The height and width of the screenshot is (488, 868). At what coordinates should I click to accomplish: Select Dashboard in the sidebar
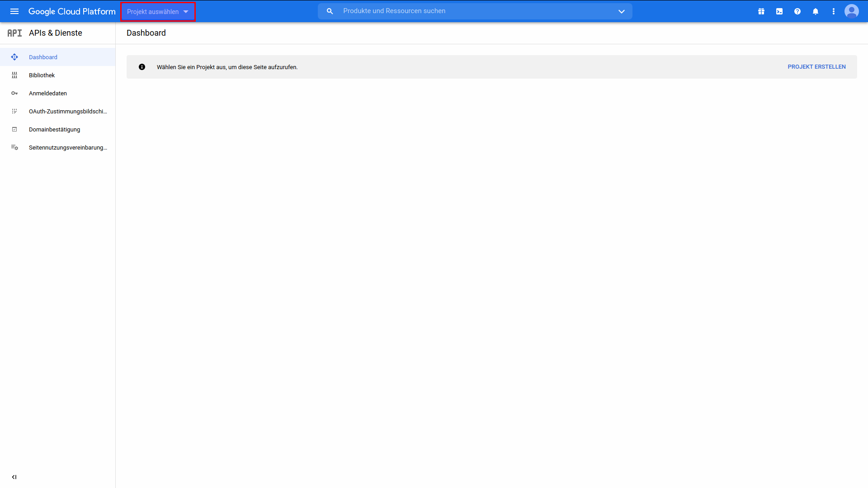tap(57, 57)
